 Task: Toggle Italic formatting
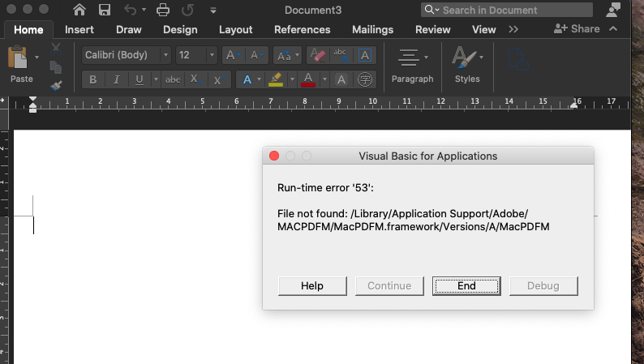pos(117,79)
